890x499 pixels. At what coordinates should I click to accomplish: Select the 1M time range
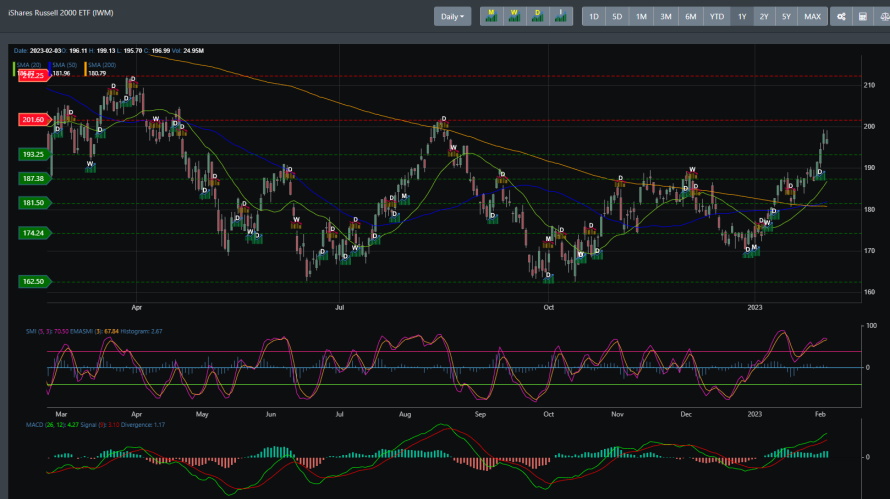[x=641, y=16]
